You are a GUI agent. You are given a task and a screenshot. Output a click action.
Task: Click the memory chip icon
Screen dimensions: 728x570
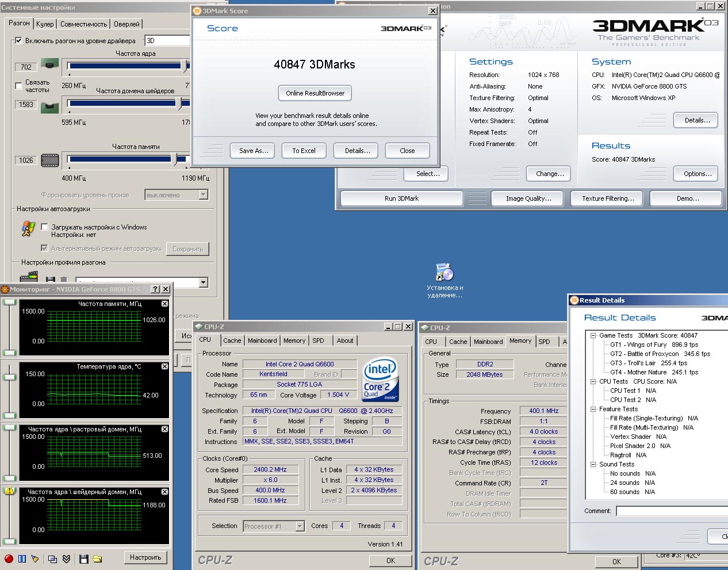click(50, 160)
